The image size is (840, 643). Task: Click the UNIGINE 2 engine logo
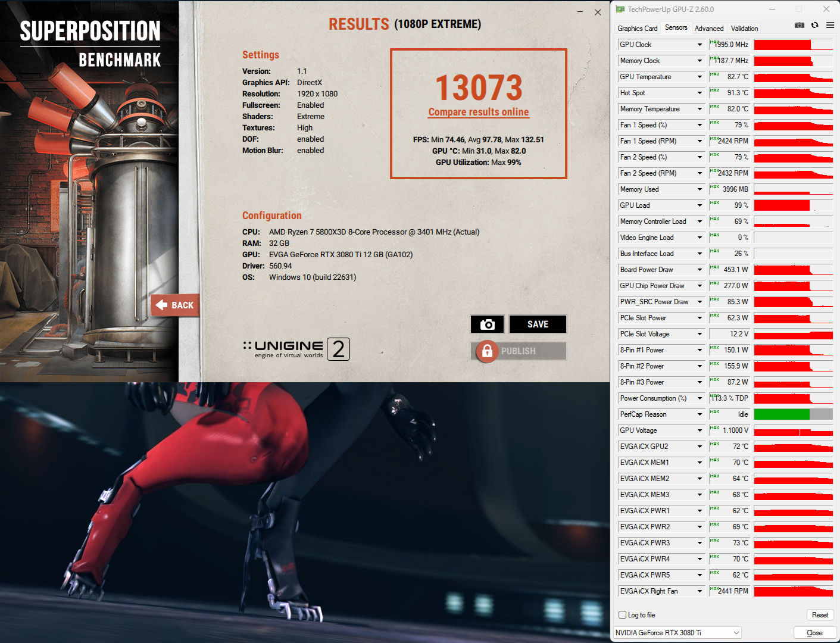pyautogui.click(x=296, y=349)
